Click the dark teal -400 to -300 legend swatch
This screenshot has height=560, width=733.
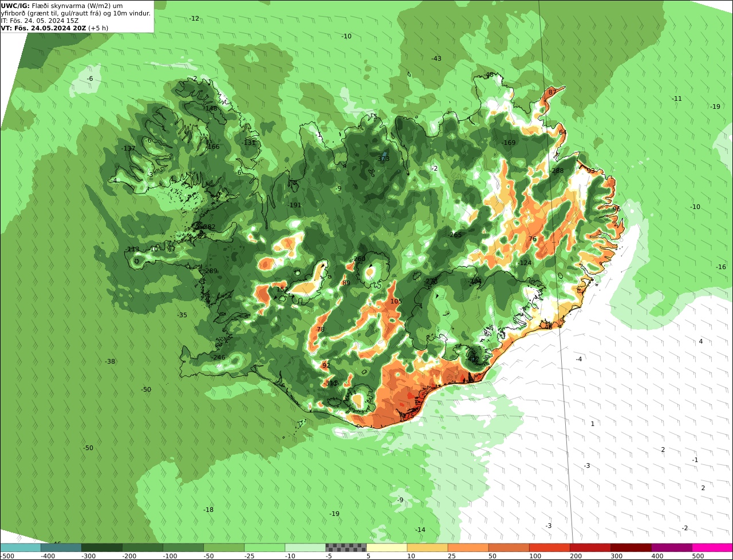point(61,547)
